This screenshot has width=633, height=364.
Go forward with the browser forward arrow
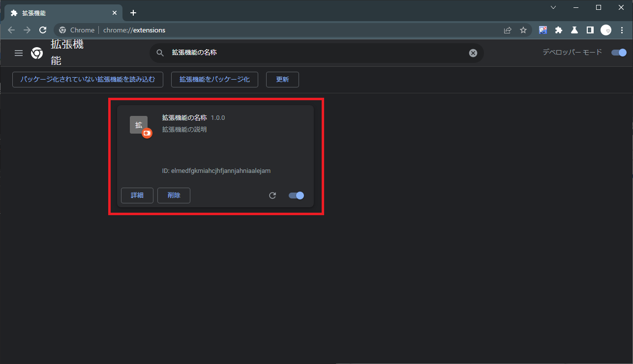(x=27, y=30)
